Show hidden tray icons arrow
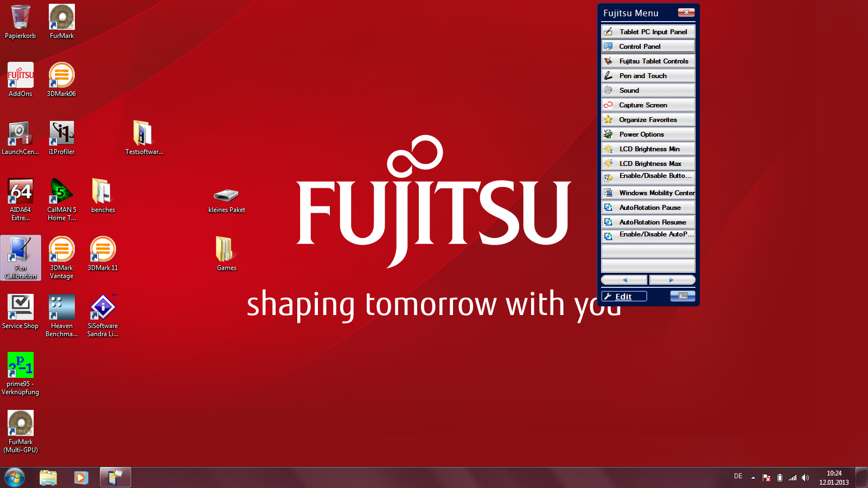Image resolution: width=868 pixels, height=488 pixels. 753,478
